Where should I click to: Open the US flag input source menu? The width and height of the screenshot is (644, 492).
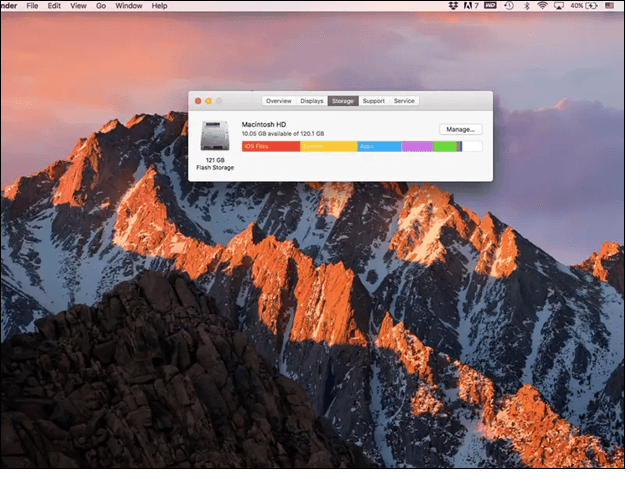click(x=610, y=6)
